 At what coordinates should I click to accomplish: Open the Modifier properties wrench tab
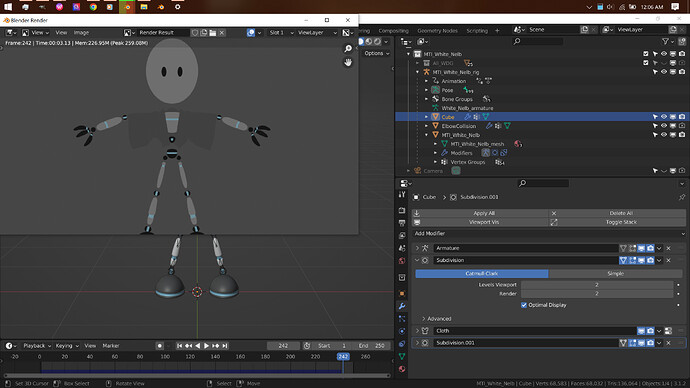(x=402, y=306)
